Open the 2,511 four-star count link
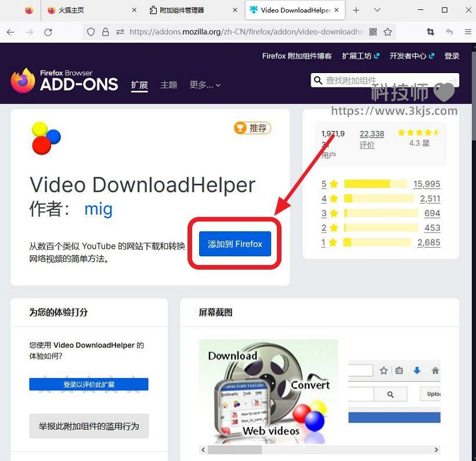Screen dimensions: 476x461 point(430,199)
